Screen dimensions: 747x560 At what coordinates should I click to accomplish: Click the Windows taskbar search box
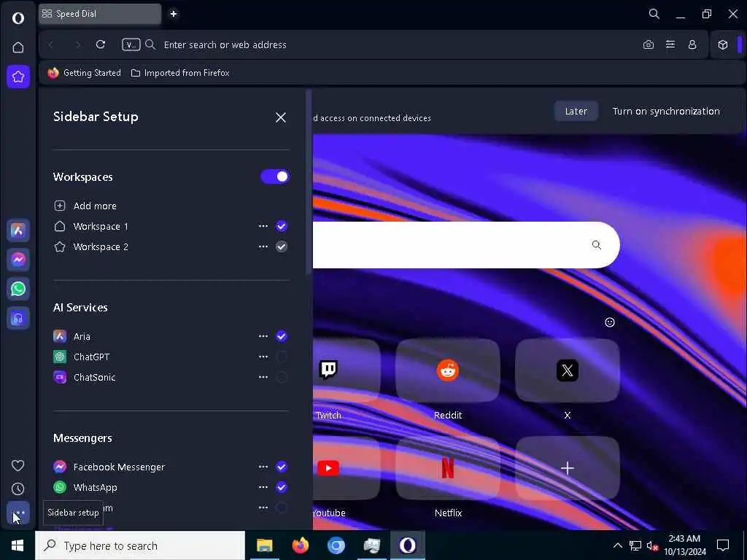coord(140,545)
